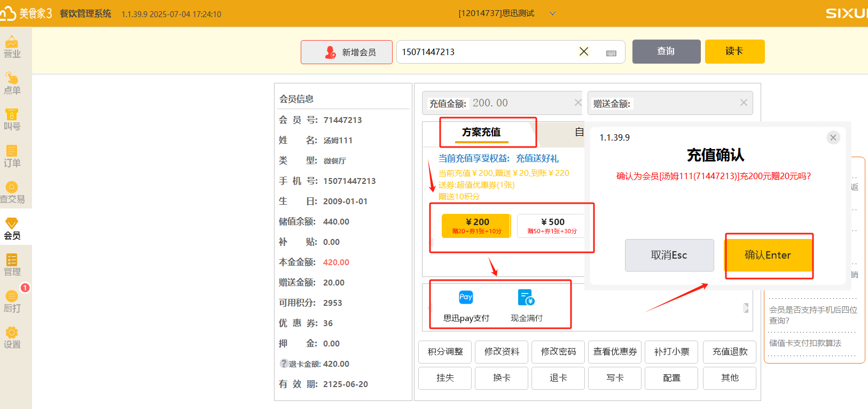Open the 叫号 queue section
Viewport: 868px width, 409px height.
click(x=12, y=120)
